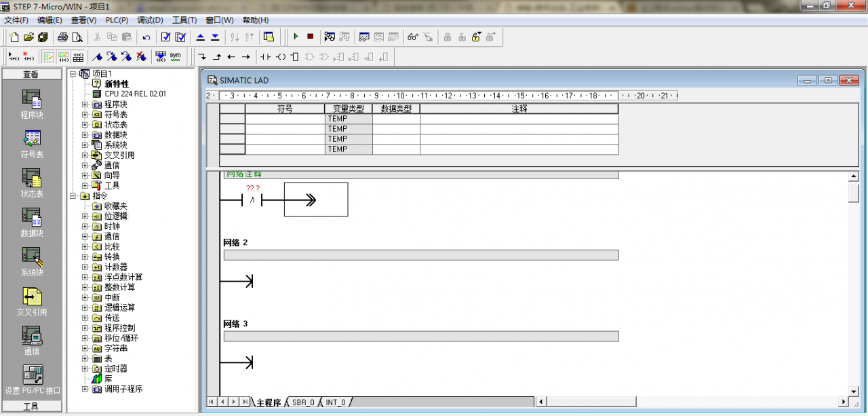Collapse the 指令 tree root
868x416 pixels.
click(x=73, y=196)
